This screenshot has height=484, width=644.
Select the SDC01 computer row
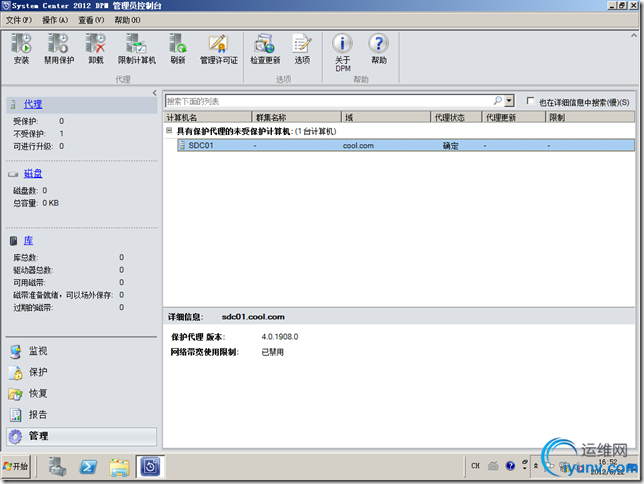point(406,145)
